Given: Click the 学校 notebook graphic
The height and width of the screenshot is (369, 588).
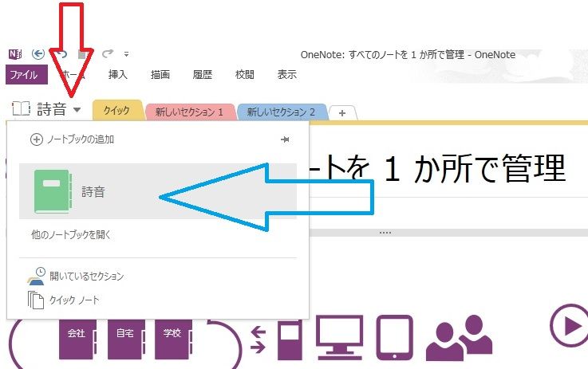Looking at the screenshot, I should tap(173, 340).
